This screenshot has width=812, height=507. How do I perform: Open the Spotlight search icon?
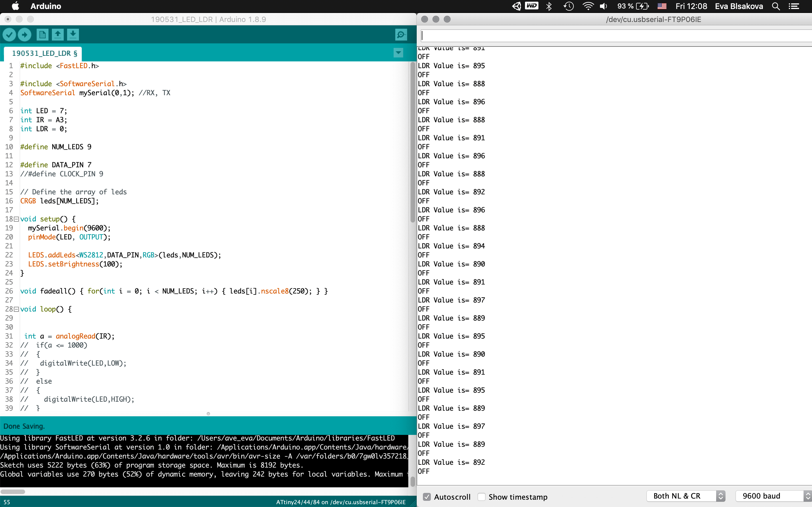pyautogui.click(x=776, y=6)
